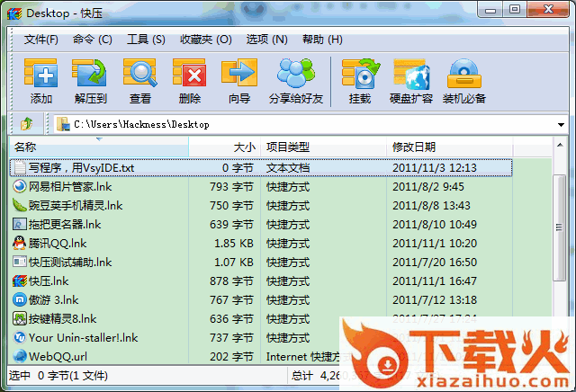Viewport: 576px width, 392px height.
Task: Select the file name 快压测试辅助.lnk
Action: point(70,262)
